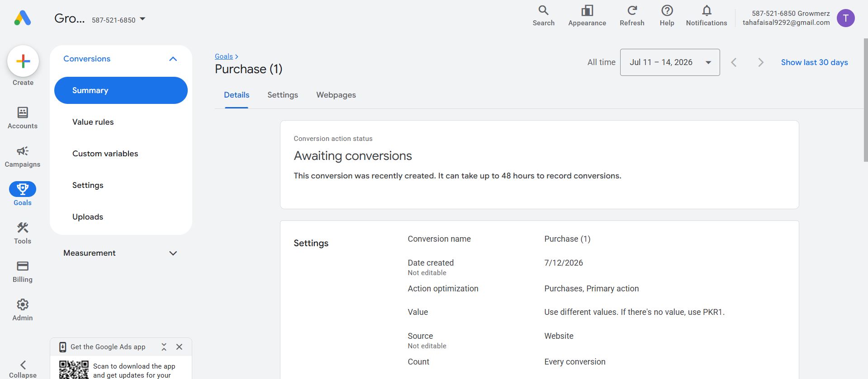Open the Create plus button
This screenshot has width=868, height=379.
tap(23, 61)
